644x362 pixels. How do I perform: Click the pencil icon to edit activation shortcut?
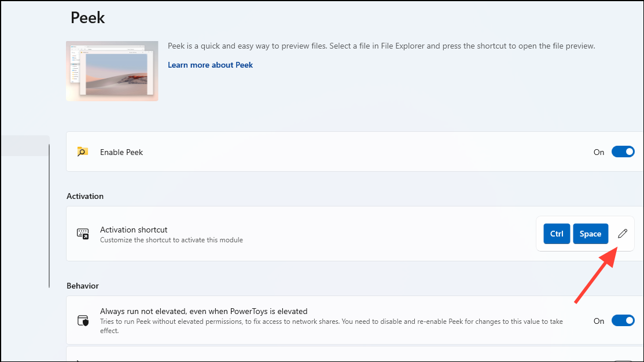click(622, 234)
